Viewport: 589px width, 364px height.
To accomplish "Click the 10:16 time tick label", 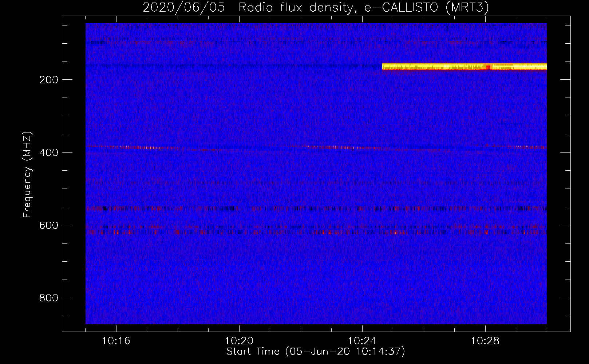I will (x=116, y=341).
